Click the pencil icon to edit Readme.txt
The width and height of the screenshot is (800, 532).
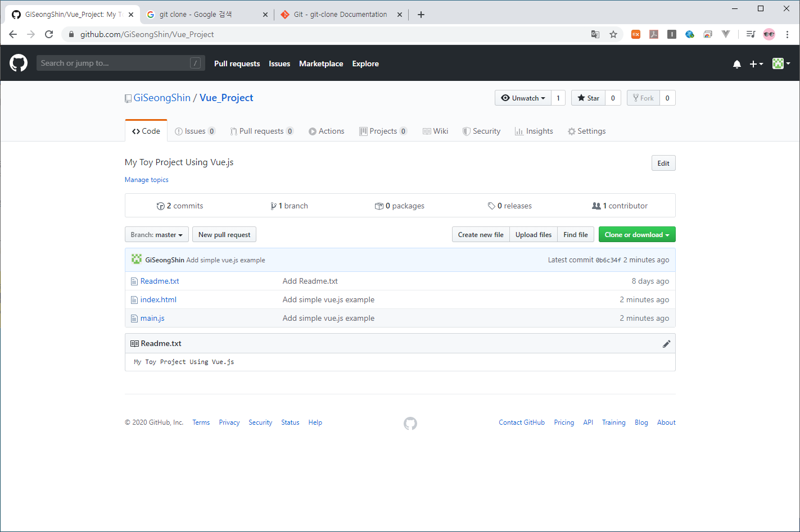(666, 344)
